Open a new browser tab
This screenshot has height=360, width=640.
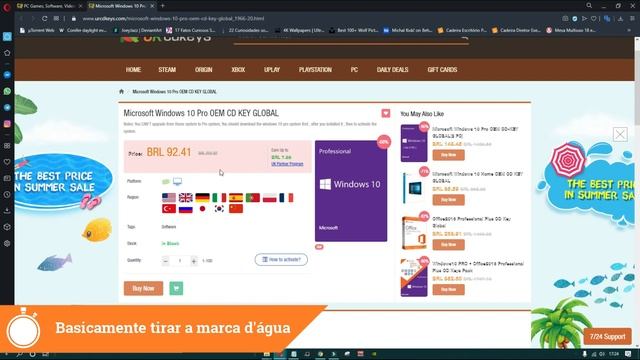162,6
